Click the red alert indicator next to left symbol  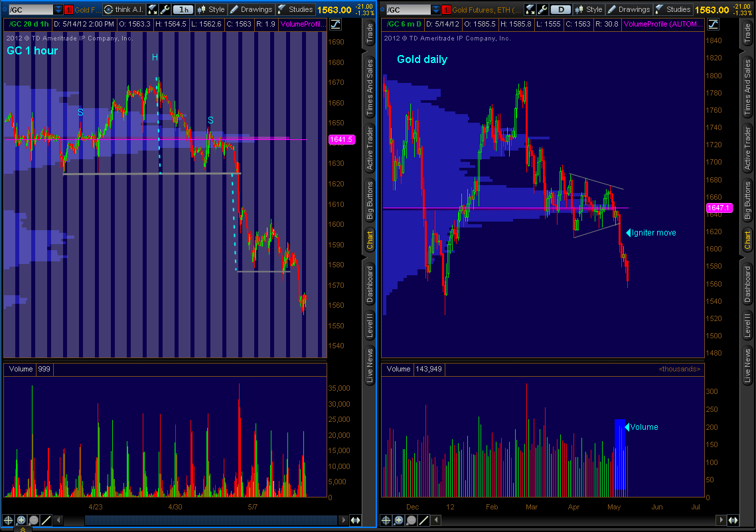67,9
